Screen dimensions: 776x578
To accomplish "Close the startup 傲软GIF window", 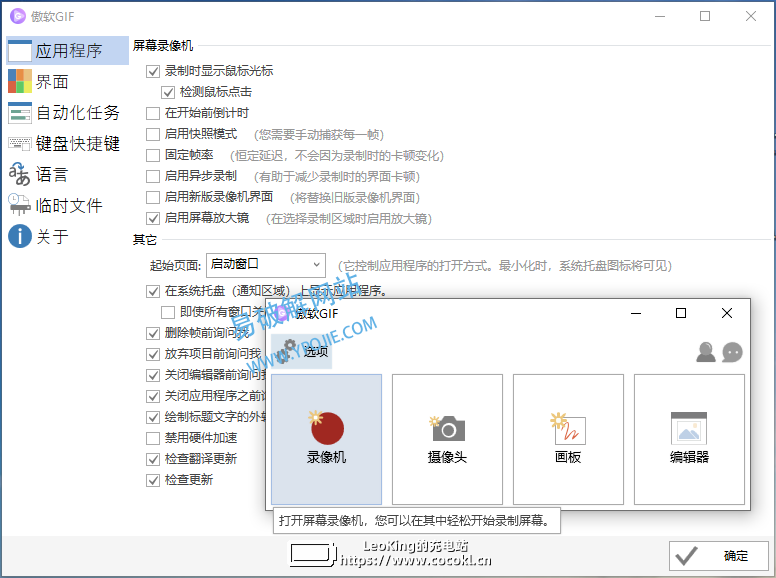I will (727, 313).
